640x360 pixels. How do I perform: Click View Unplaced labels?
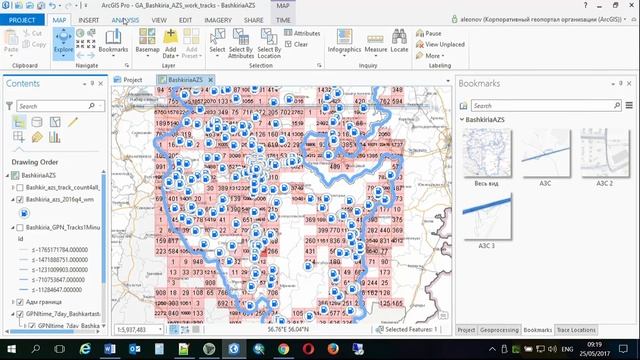pos(440,44)
